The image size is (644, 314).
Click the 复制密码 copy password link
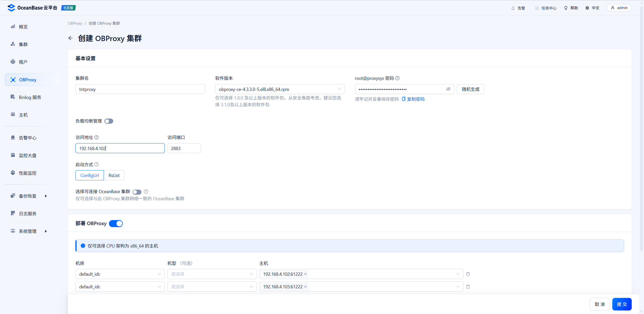pyautogui.click(x=416, y=99)
